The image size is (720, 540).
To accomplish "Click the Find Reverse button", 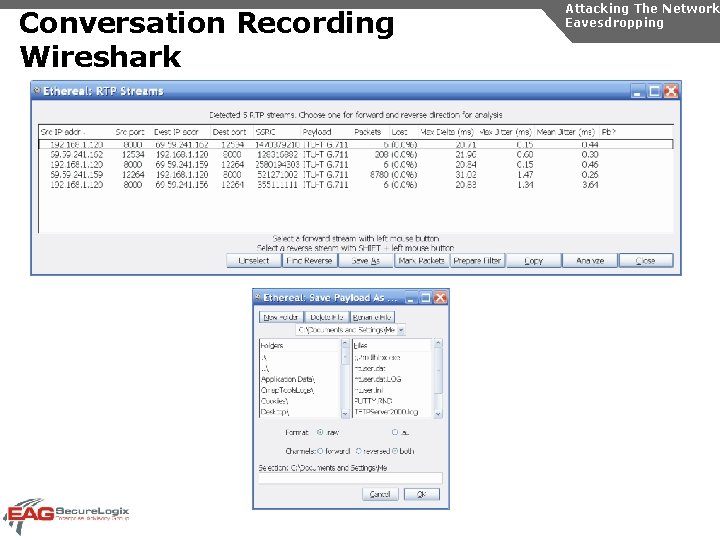I will 309,260.
